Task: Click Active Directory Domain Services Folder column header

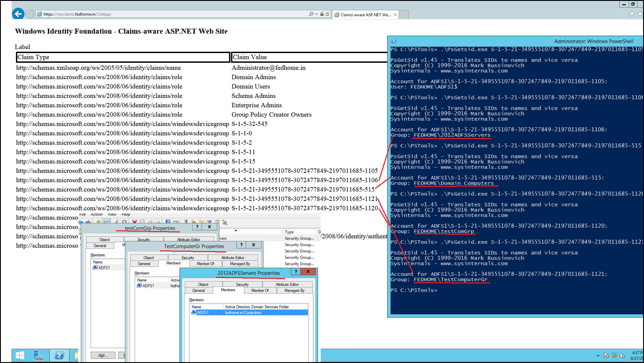Action: coord(264,306)
